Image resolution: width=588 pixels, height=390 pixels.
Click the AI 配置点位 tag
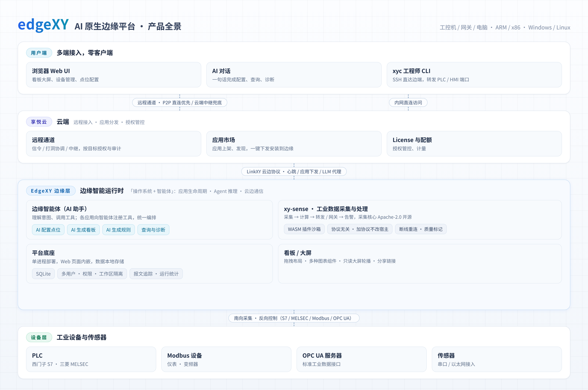[48, 230]
